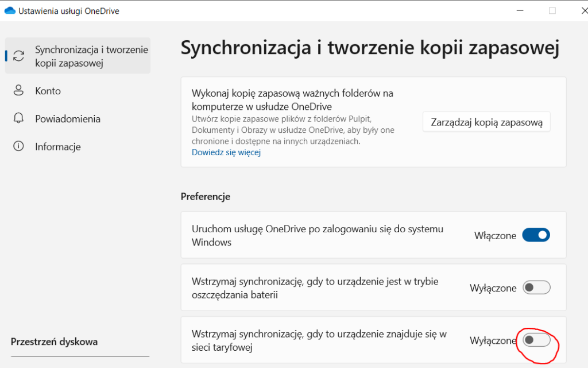Close the OneDrive settings window

tap(584, 10)
